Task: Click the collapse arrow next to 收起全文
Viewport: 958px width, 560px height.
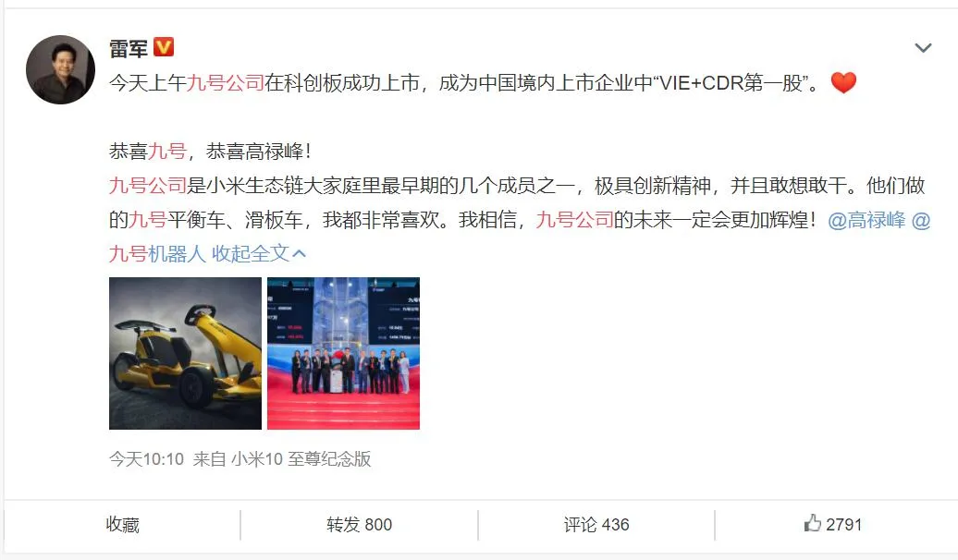Action: 299,253
